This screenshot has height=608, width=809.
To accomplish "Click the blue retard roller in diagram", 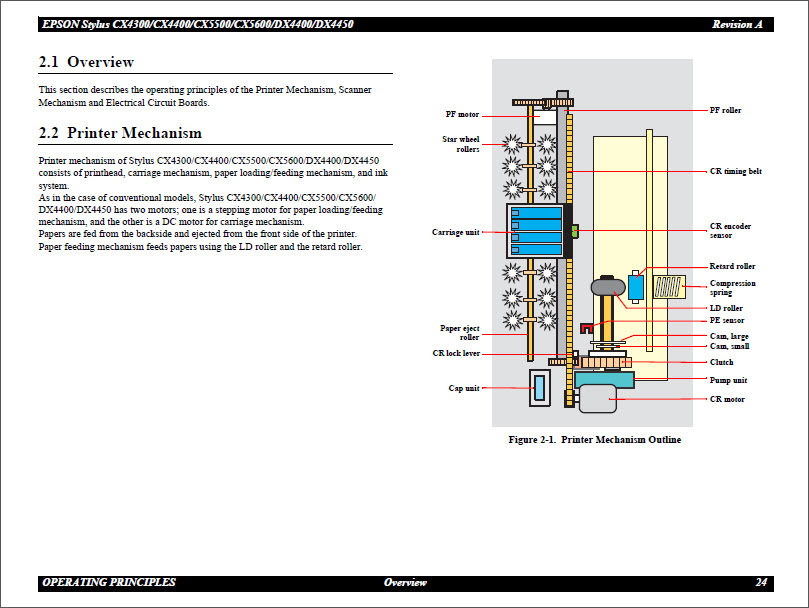I will pyautogui.click(x=636, y=287).
